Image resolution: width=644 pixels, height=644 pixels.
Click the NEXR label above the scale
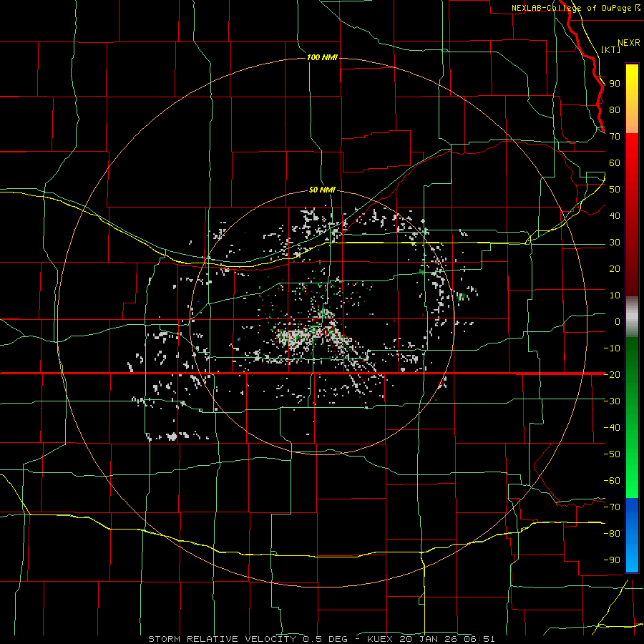[x=629, y=43]
